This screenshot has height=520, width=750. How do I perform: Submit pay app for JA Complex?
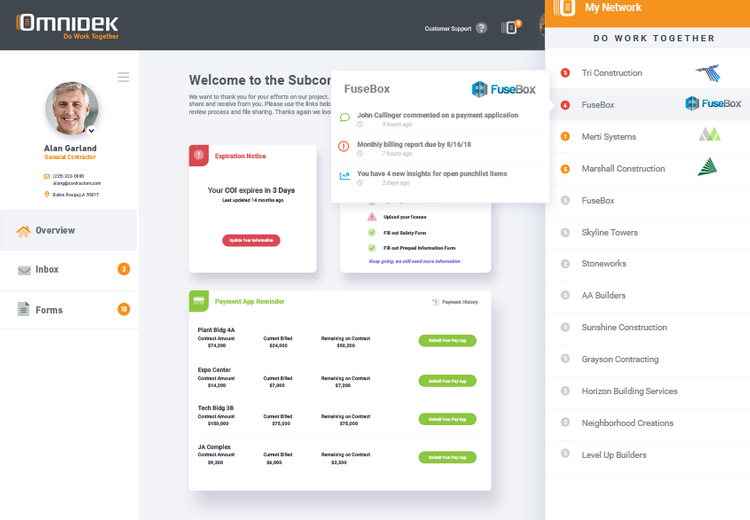[x=447, y=457]
